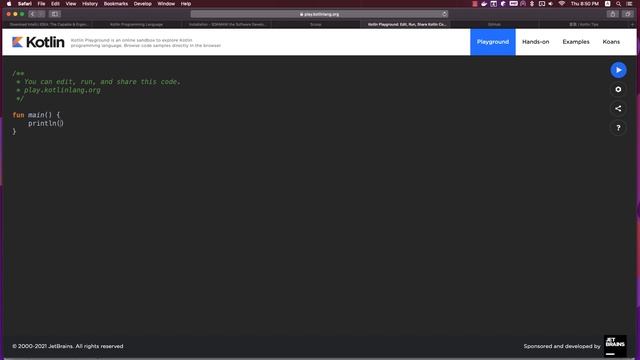Image resolution: width=640 pixels, height=360 pixels.
Task: Open the AirPlay display menu icon
Action: coord(542,4)
